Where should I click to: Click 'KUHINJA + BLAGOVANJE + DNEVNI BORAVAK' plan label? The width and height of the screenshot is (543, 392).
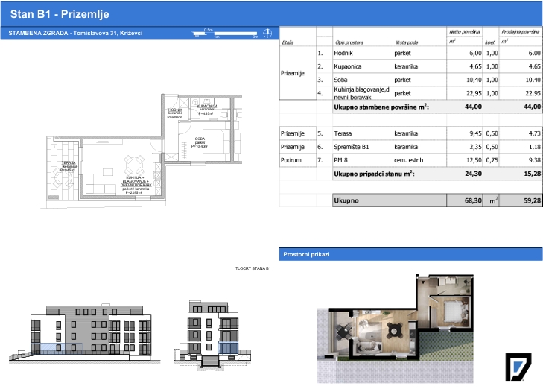click(x=136, y=181)
